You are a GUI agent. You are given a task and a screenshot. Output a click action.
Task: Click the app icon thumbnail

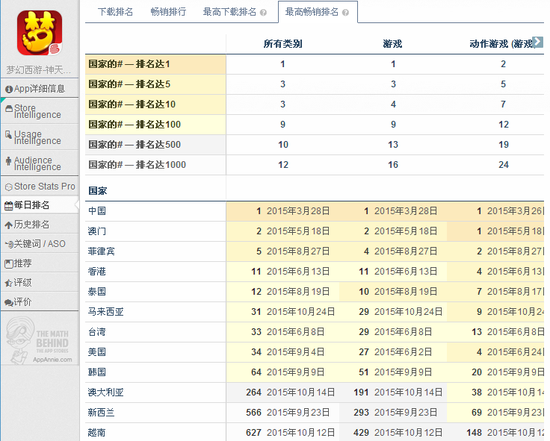(x=39, y=33)
